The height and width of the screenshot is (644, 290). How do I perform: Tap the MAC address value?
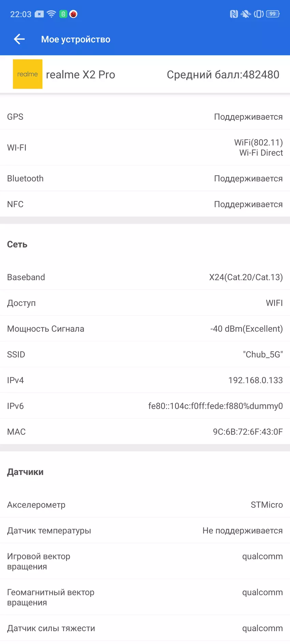tap(248, 432)
